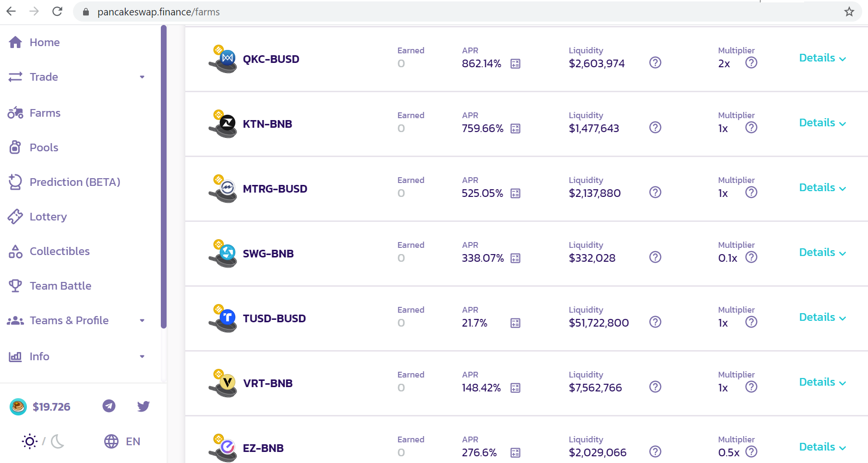Switch to light mode with sun icon
868x463 pixels.
tap(30, 441)
